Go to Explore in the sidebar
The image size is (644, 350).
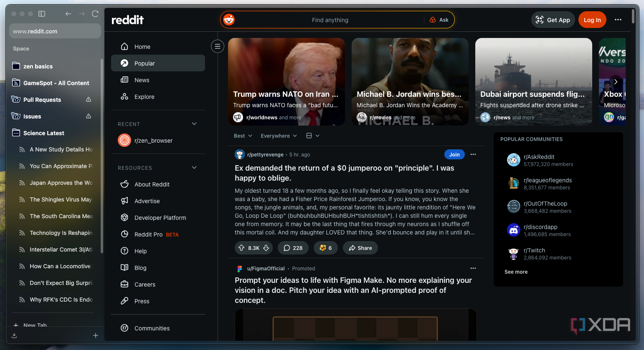coord(158,97)
